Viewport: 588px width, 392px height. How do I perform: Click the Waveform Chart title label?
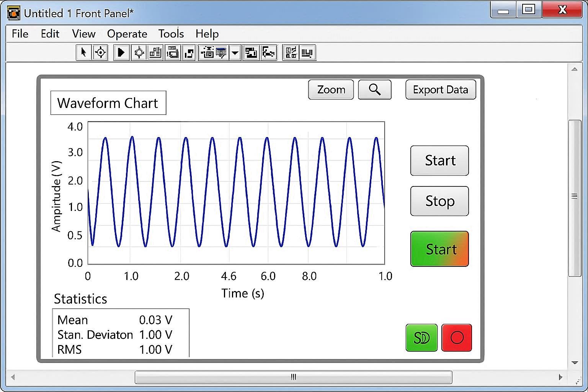pos(108,103)
